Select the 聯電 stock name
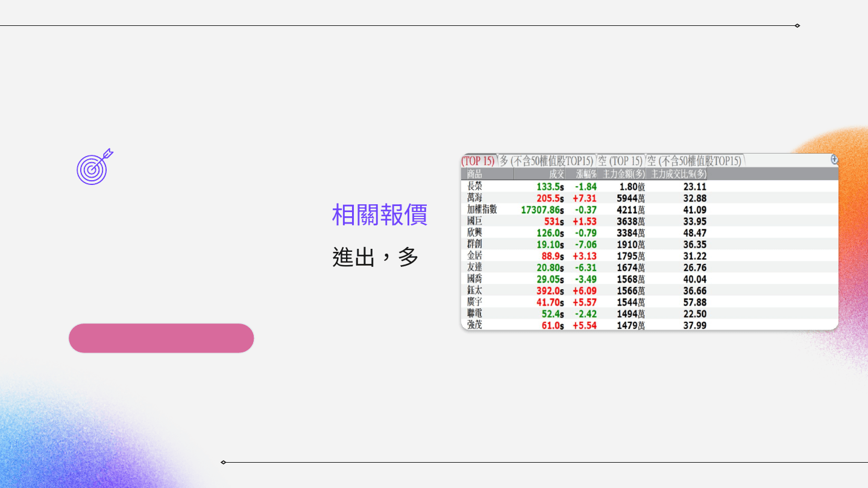Viewport: 868px width, 488px height. (475, 314)
